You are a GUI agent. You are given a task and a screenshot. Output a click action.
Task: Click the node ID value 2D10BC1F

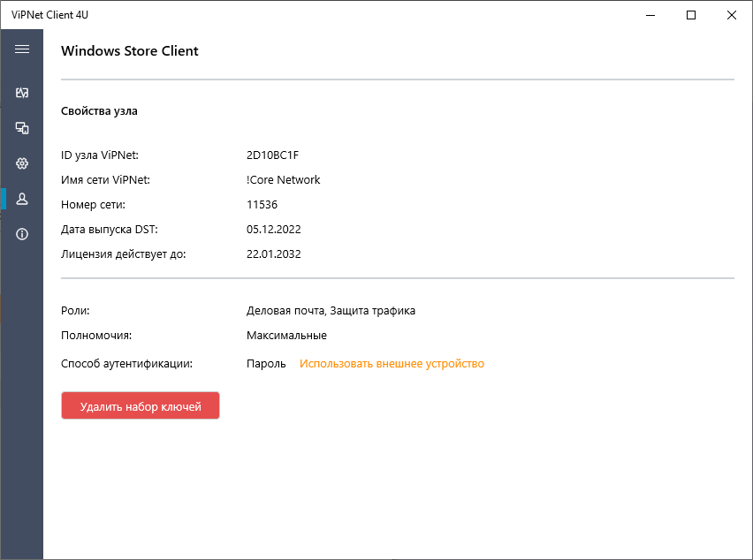tap(273, 155)
